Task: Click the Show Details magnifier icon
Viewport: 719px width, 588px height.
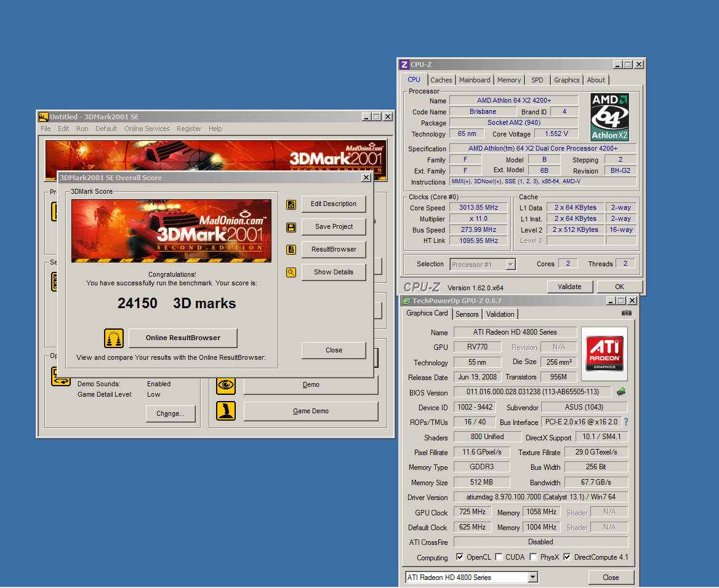Action: [x=291, y=272]
